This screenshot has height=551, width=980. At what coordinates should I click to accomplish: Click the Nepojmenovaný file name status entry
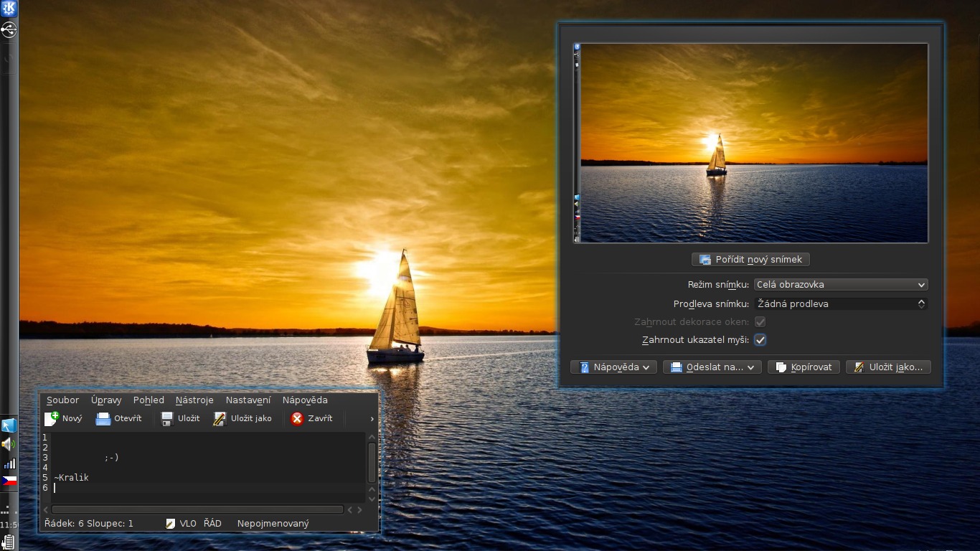[273, 524]
